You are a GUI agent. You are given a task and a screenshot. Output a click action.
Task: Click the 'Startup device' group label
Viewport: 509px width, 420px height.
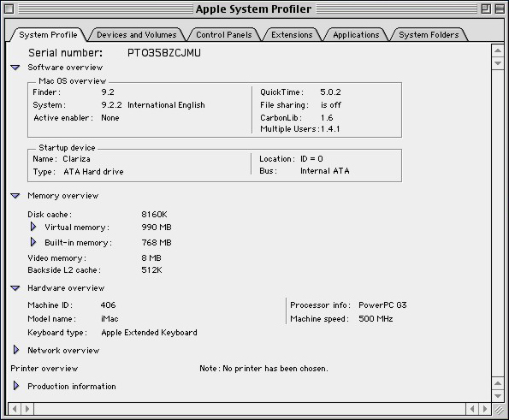[x=67, y=148]
